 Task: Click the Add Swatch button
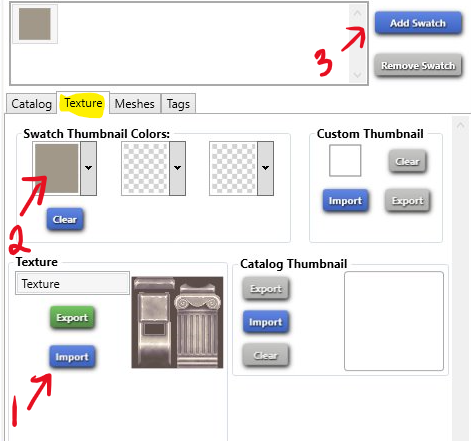pyautogui.click(x=418, y=23)
